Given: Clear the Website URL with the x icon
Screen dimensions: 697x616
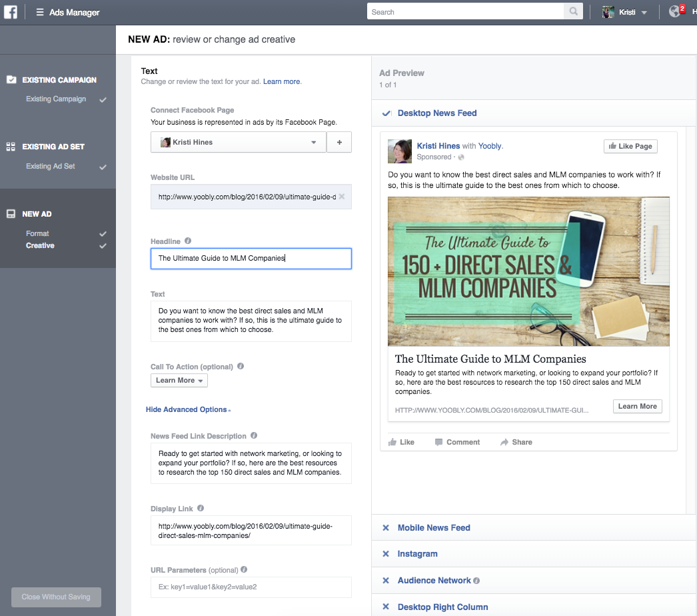Looking at the screenshot, I should click(341, 196).
